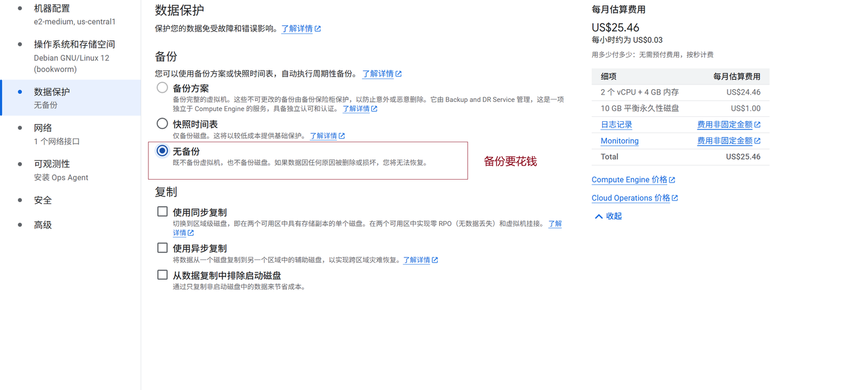Select the 无备份 radio button

click(162, 151)
